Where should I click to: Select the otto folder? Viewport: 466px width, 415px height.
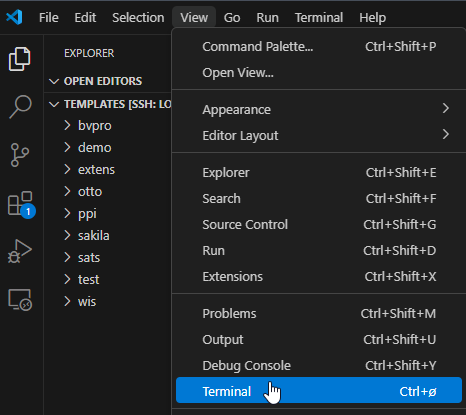point(90,191)
